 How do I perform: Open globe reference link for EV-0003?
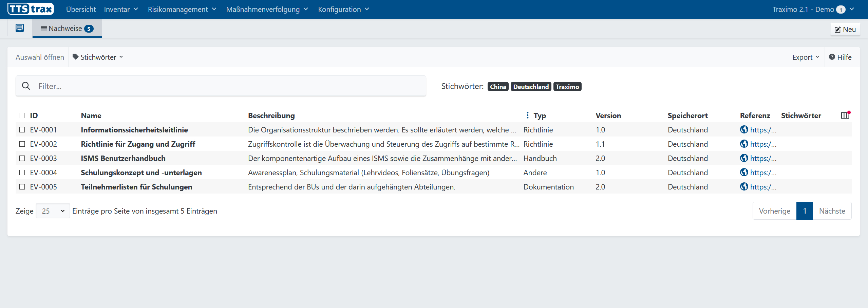point(744,158)
